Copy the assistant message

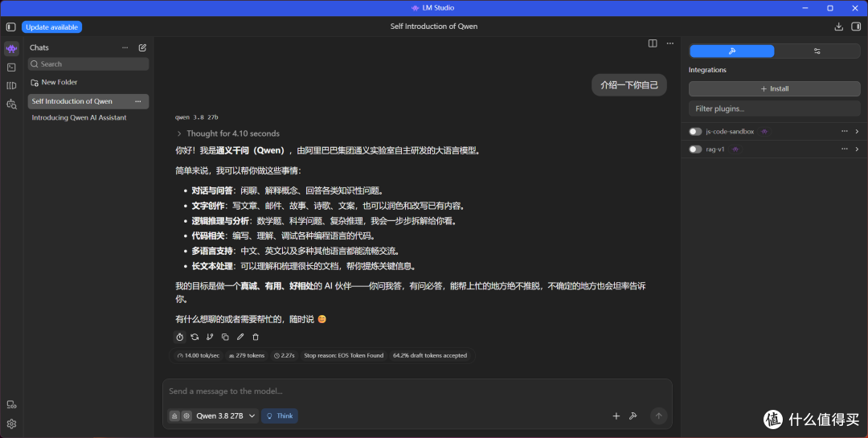pos(225,337)
